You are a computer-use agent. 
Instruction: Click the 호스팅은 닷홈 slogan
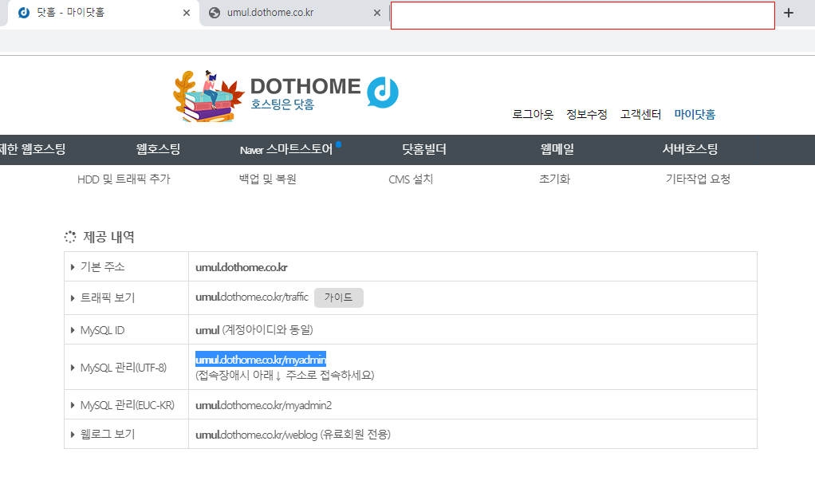click(283, 104)
